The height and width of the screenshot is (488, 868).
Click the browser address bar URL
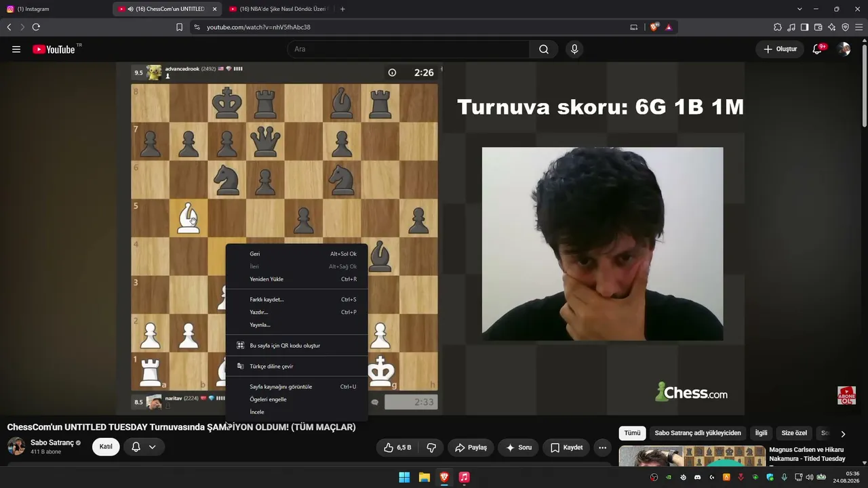(x=258, y=27)
